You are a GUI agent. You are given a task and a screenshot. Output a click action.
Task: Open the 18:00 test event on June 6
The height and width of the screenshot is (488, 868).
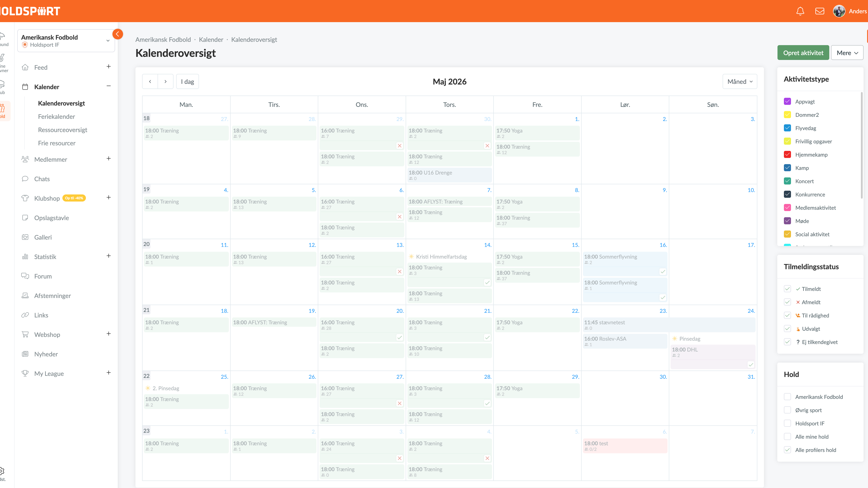click(625, 446)
